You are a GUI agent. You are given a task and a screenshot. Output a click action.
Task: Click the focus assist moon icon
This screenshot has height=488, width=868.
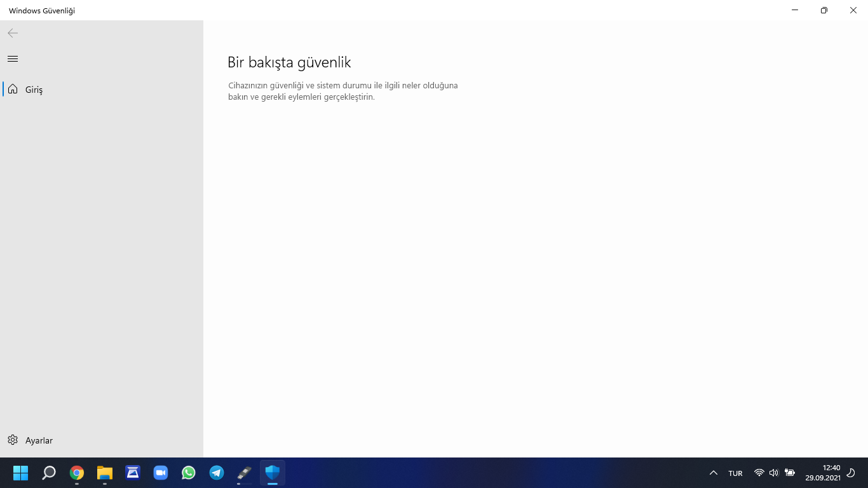(x=851, y=473)
